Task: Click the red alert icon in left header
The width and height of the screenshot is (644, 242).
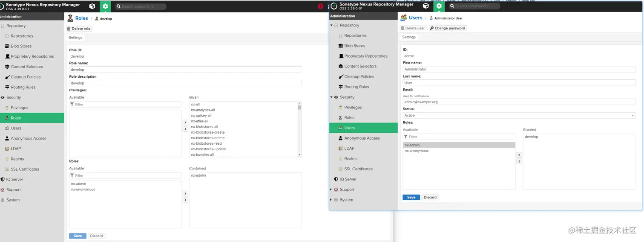Action: coord(320,6)
